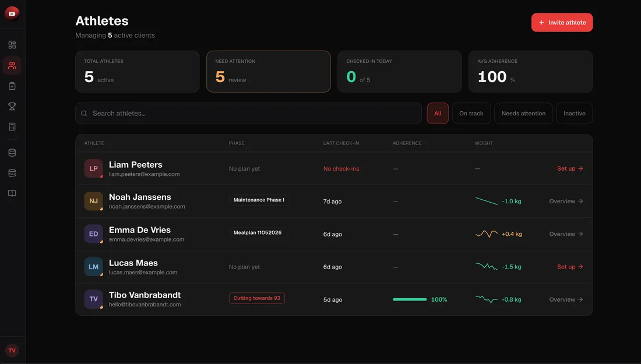Click the red app logo in sidebar
Screen dimensions: 641x364
tap(12, 14)
